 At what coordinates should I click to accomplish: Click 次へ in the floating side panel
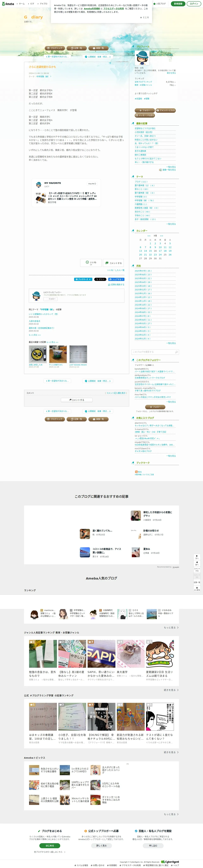click(x=197, y=557)
